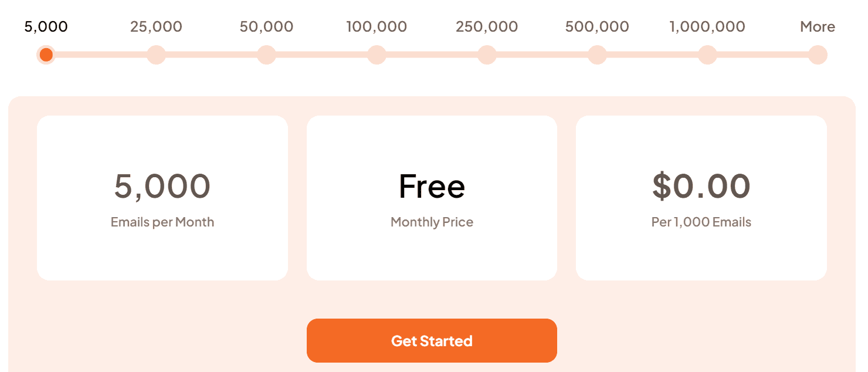Image resolution: width=868 pixels, height=372 pixels.
Task: Click the 500,000 slider point
Action: coord(597,55)
